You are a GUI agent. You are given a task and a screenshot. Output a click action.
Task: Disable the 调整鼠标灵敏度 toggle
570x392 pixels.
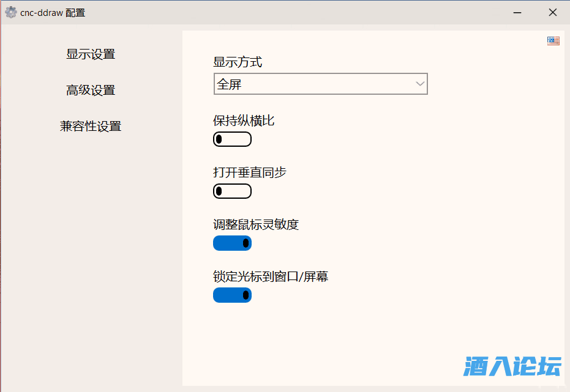click(x=232, y=243)
